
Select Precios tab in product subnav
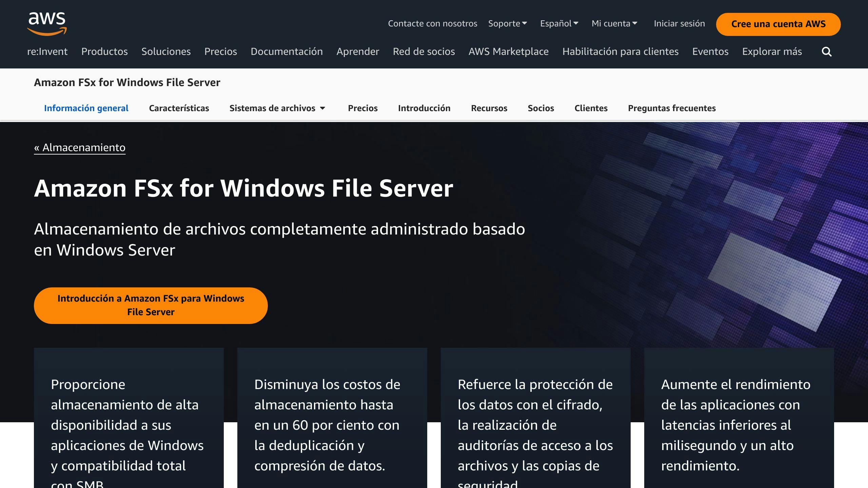(x=363, y=108)
